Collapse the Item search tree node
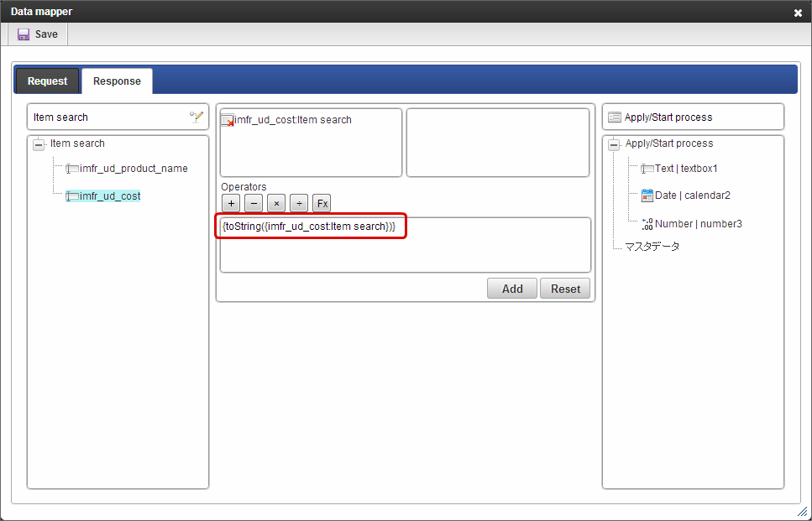The image size is (812, 521). click(39, 144)
